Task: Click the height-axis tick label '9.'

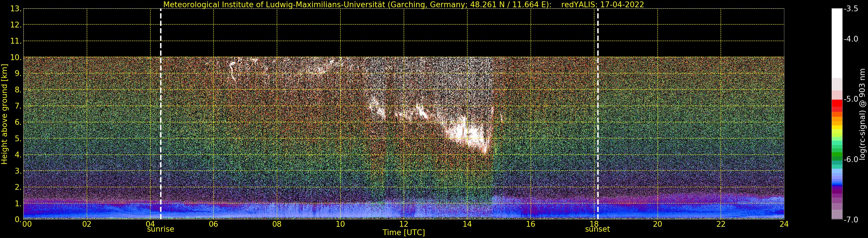Action: pos(18,74)
